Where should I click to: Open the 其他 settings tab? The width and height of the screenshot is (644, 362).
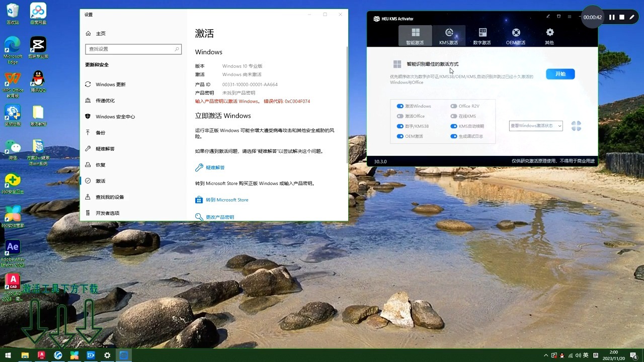(x=549, y=36)
